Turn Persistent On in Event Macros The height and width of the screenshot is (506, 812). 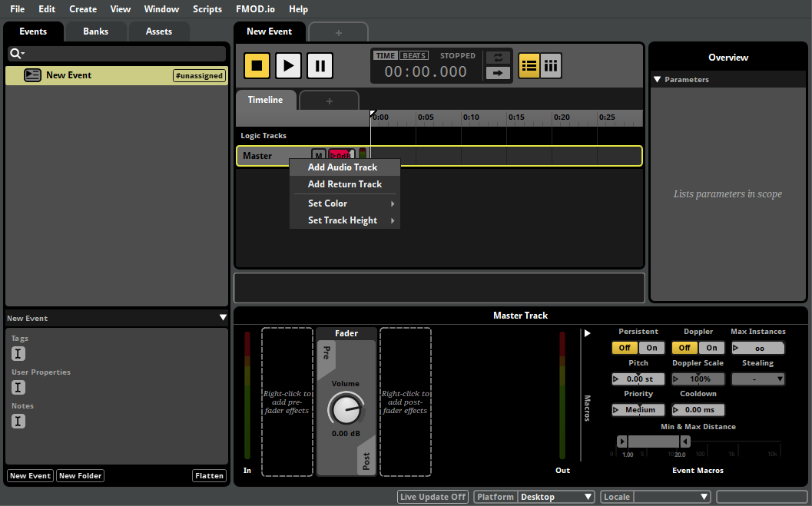tap(651, 348)
